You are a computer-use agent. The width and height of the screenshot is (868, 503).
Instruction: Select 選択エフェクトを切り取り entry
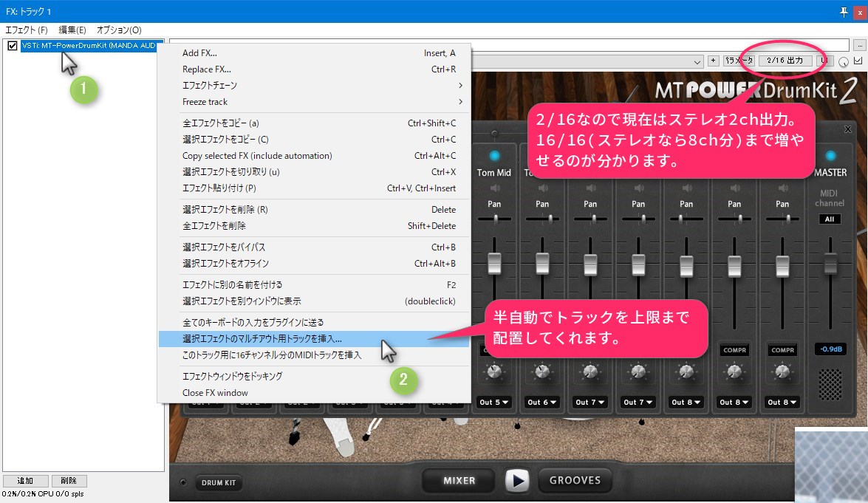pos(315,171)
